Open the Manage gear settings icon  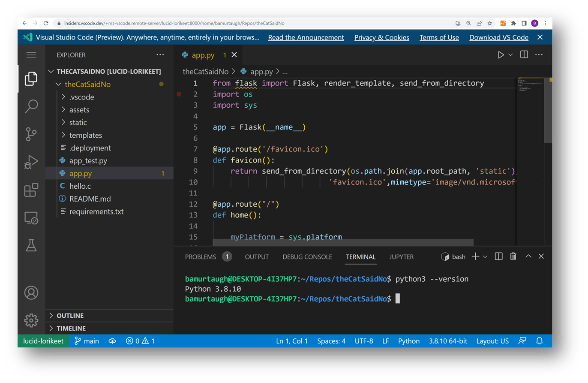coord(31,320)
